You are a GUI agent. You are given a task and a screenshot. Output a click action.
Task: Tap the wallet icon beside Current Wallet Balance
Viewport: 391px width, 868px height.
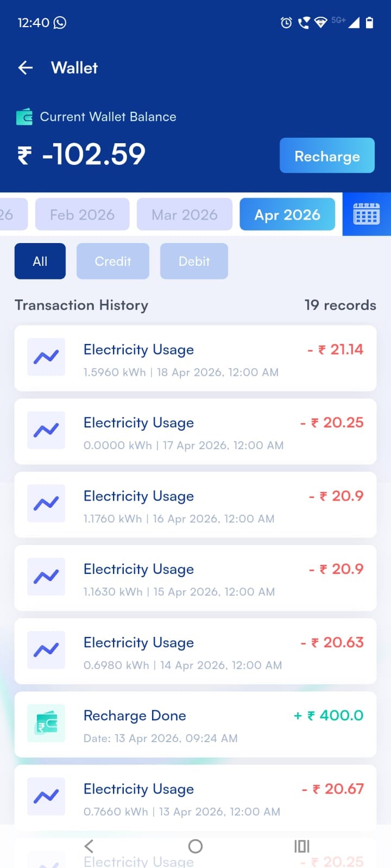(24, 117)
